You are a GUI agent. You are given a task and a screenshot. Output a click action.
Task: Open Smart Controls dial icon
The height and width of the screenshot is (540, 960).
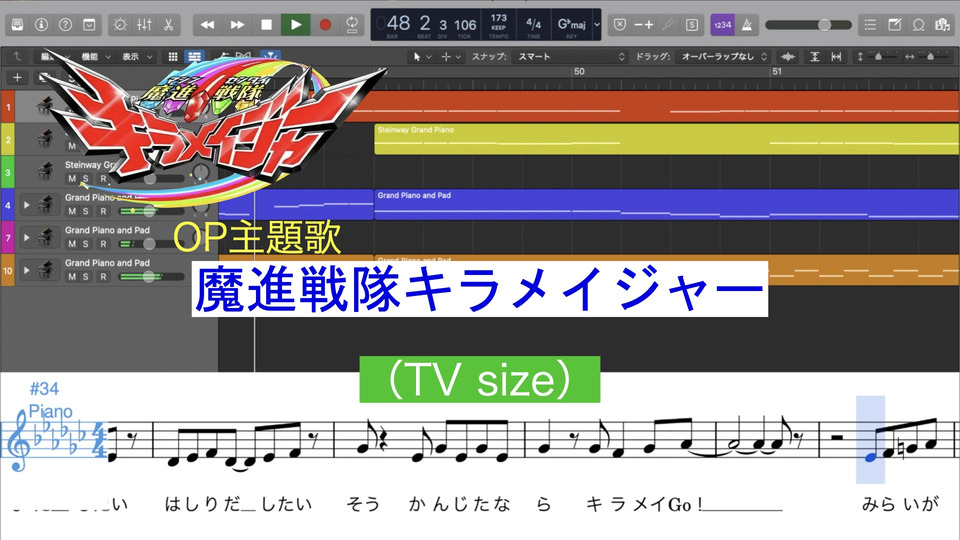pyautogui.click(x=120, y=24)
